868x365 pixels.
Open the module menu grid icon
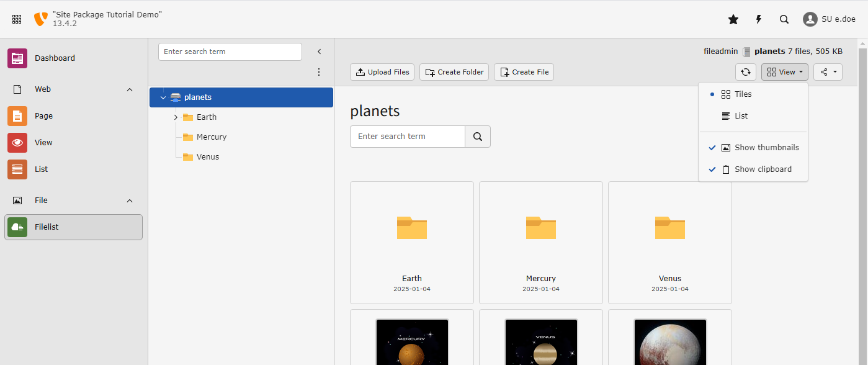(17, 19)
